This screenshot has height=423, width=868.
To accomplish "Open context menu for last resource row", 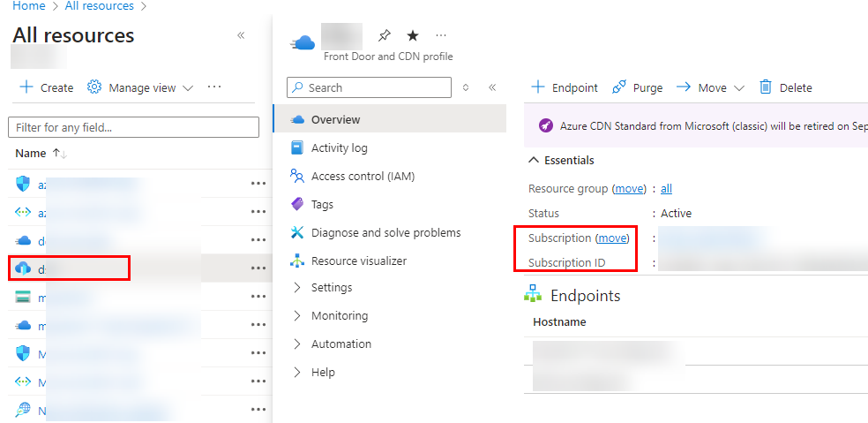I will 258,410.
